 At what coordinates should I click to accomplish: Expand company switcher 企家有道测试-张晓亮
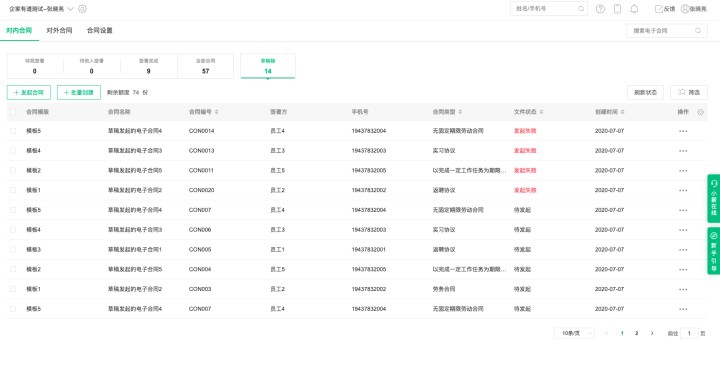coord(41,9)
